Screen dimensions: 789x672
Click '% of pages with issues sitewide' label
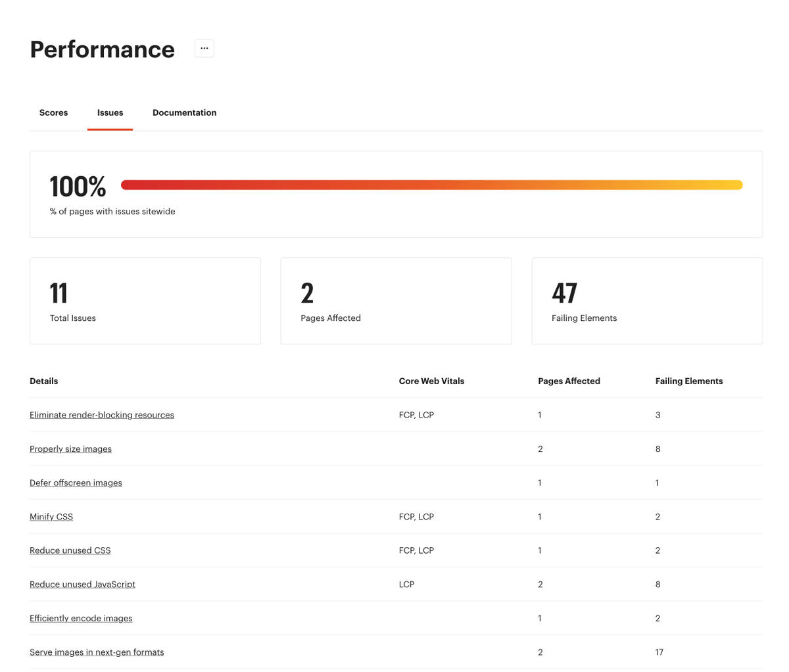click(112, 212)
